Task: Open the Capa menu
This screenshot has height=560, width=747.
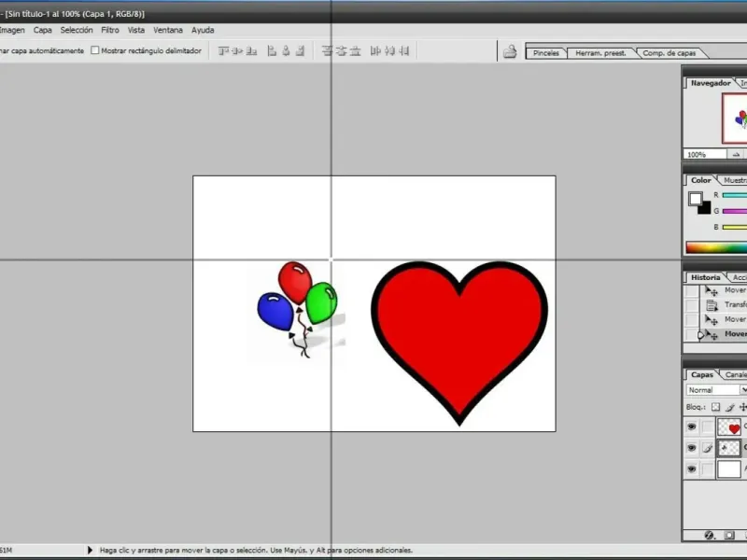Action: tap(42, 30)
